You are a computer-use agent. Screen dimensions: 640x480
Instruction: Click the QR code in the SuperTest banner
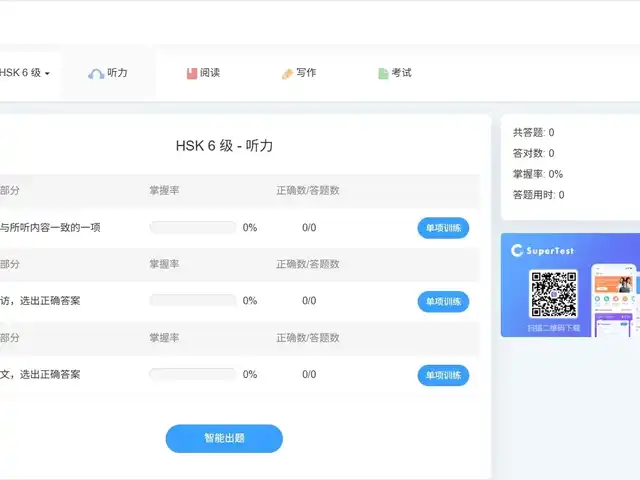553,294
